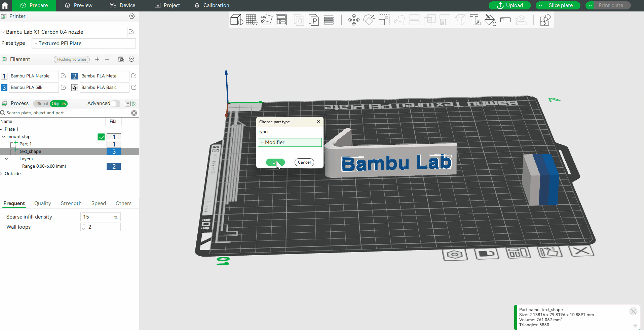
Task: Select the Color painting tool
Action: pos(490,20)
